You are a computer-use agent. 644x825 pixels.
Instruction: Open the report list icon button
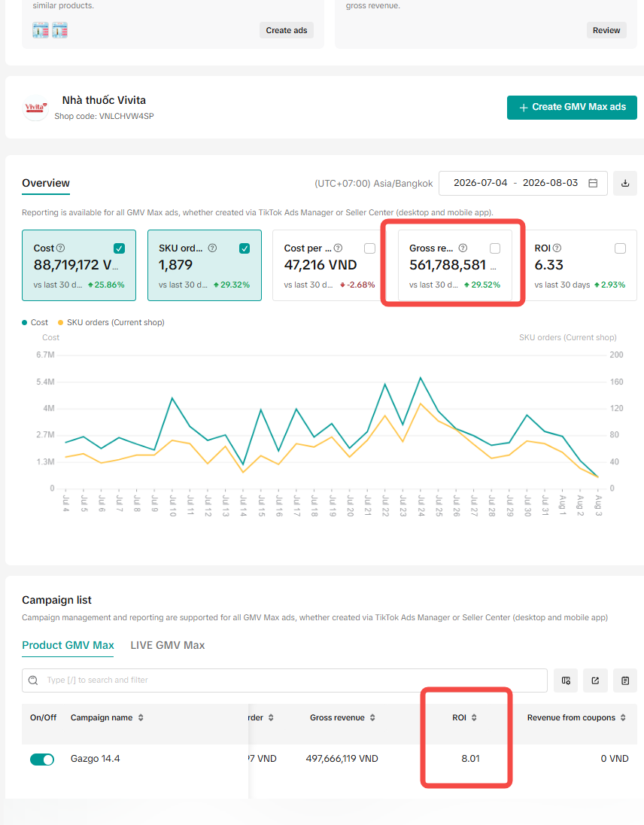tap(625, 680)
